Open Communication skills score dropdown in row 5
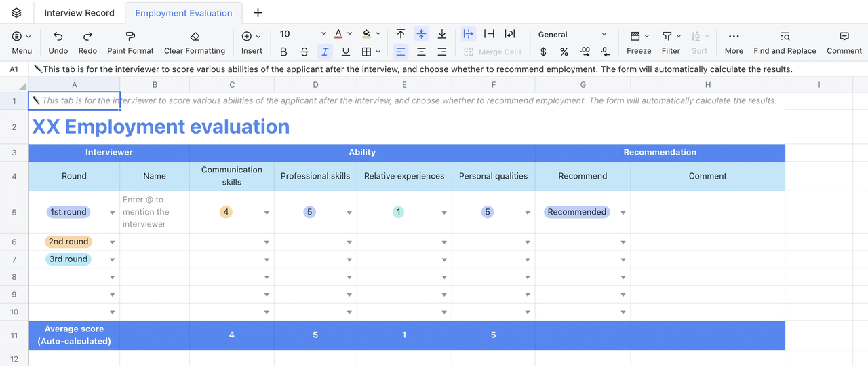This screenshot has width=868, height=366. coord(267,213)
